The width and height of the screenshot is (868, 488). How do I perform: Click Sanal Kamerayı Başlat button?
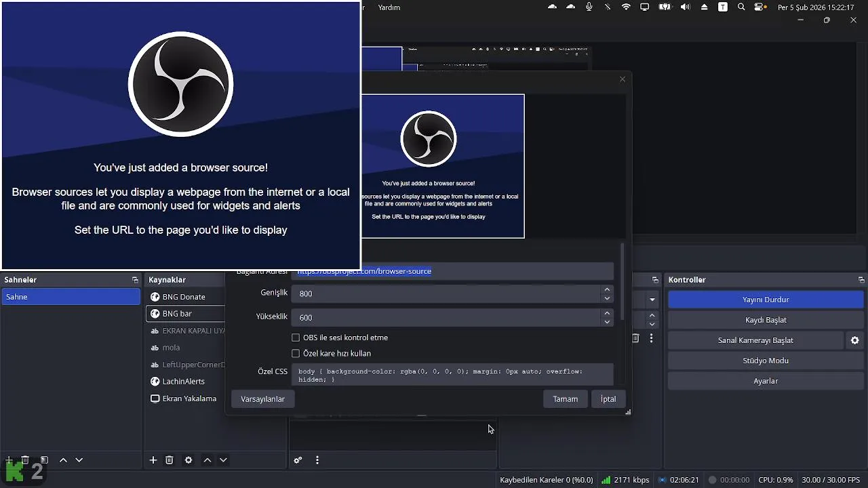[x=755, y=340]
